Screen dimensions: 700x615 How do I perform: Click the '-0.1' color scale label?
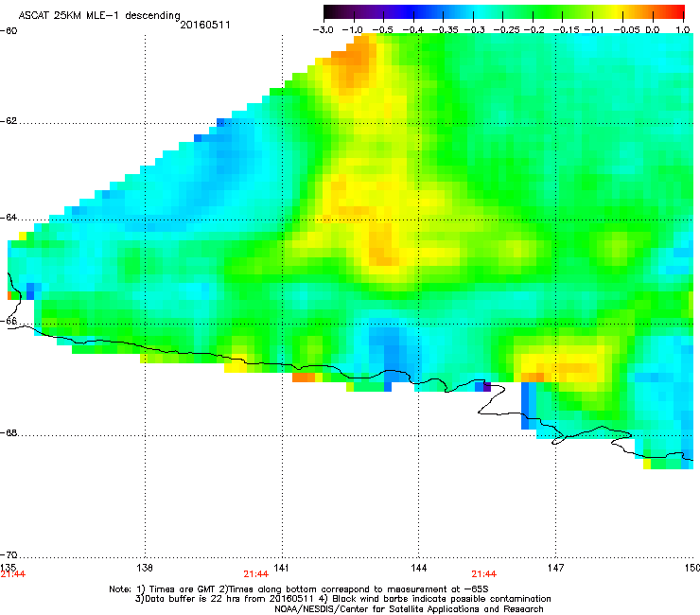[594, 30]
